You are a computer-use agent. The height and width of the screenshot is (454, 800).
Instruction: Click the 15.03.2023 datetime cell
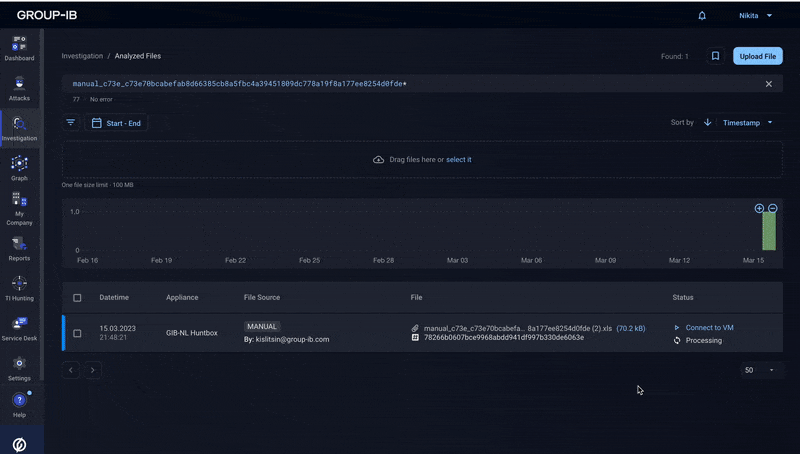pos(117,333)
